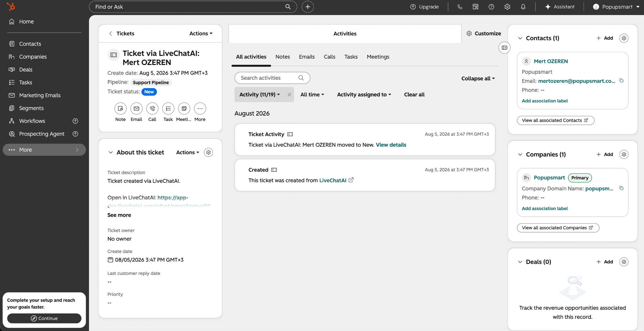This screenshot has width=644, height=331.
Task: Click the Continue setup button
Action: [44, 318]
